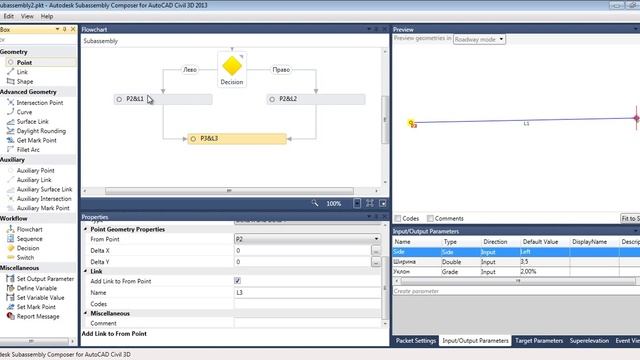Open the View menu

point(27,16)
